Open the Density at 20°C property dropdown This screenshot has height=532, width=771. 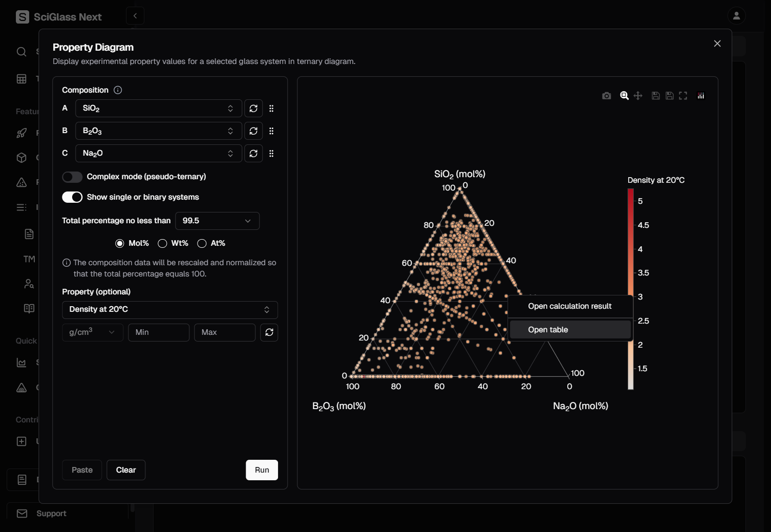click(169, 310)
